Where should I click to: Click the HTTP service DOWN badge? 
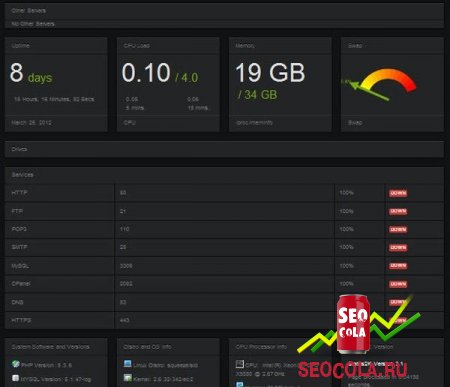tap(398, 193)
